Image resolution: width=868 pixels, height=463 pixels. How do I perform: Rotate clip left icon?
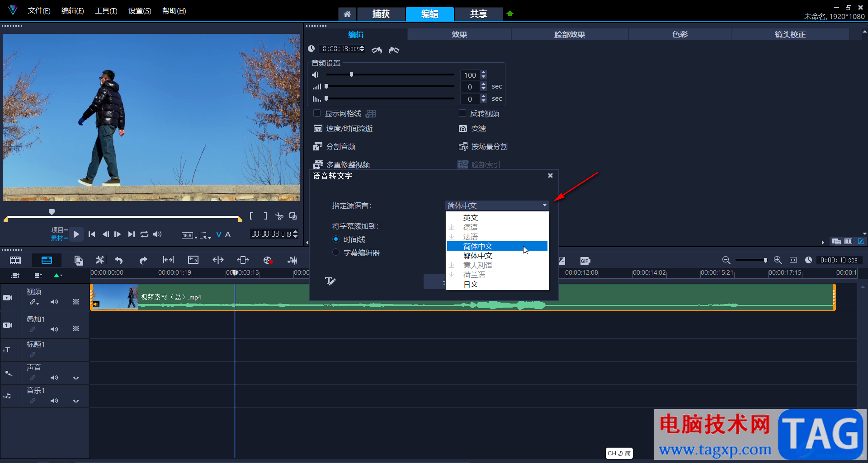click(x=377, y=50)
